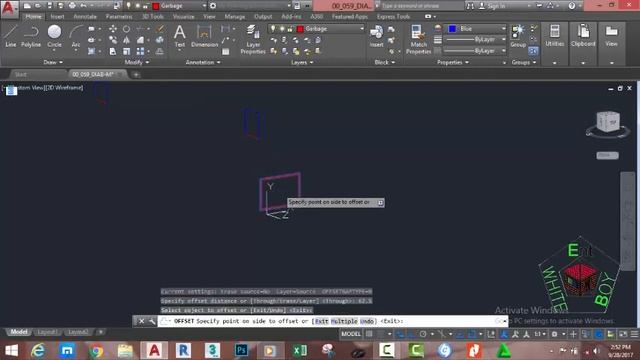Expand the Block panel
This screenshot has width=640, height=360.
385,62
